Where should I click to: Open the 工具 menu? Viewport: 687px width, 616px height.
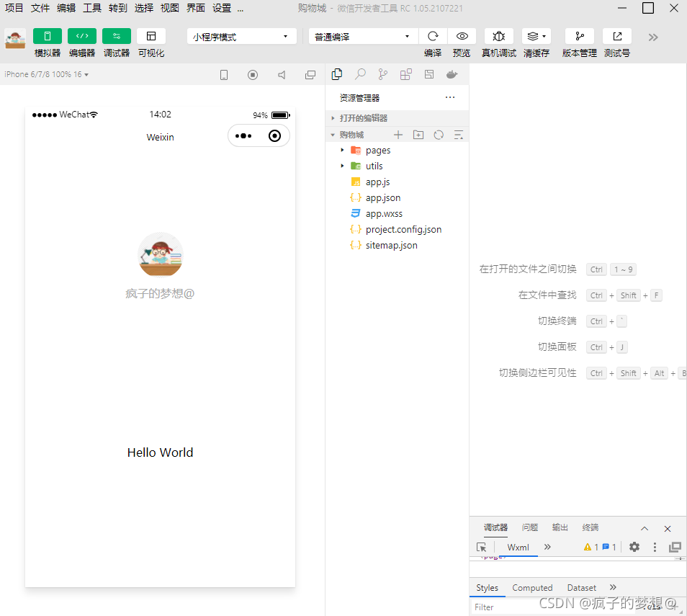[x=92, y=8]
